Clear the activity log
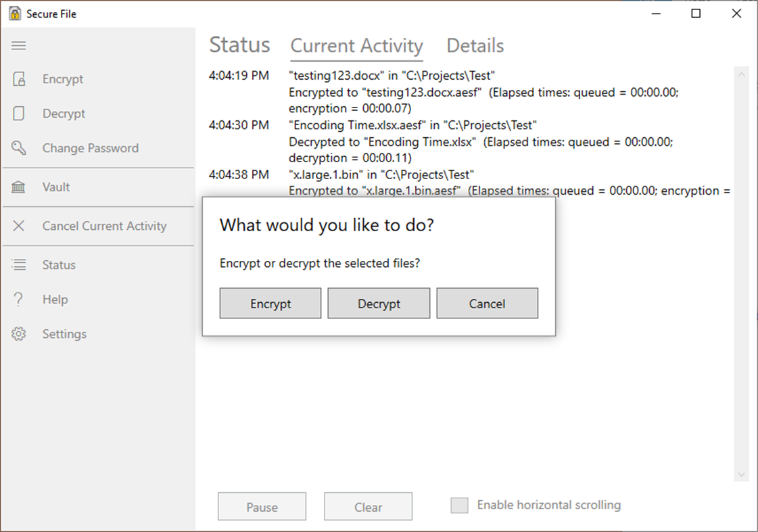The width and height of the screenshot is (758, 532). pos(368,506)
